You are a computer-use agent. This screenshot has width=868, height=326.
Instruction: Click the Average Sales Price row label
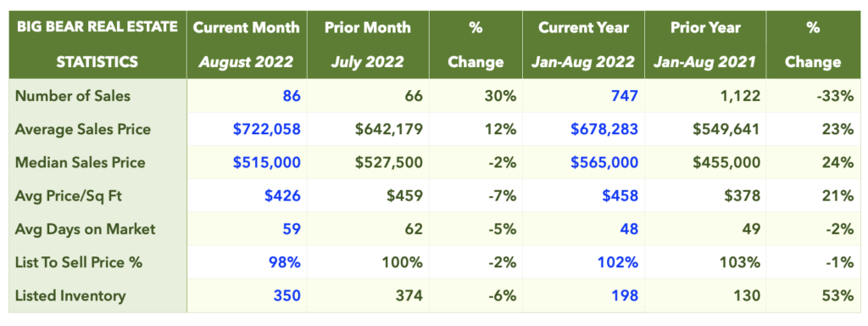[x=82, y=129]
